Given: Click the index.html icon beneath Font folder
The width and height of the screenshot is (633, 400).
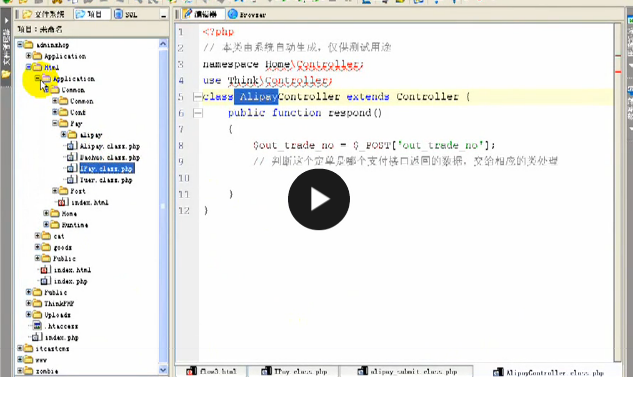Looking at the screenshot, I should coord(63,202).
